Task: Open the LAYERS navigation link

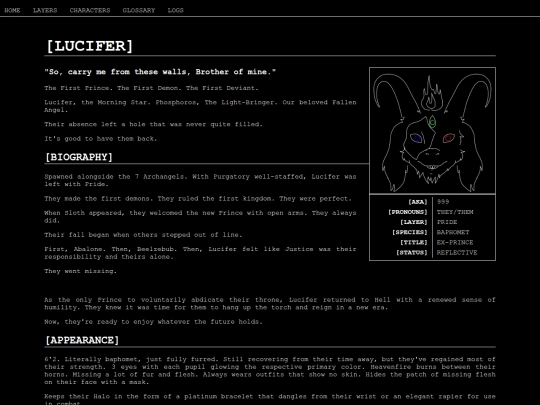Action: click(45, 10)
